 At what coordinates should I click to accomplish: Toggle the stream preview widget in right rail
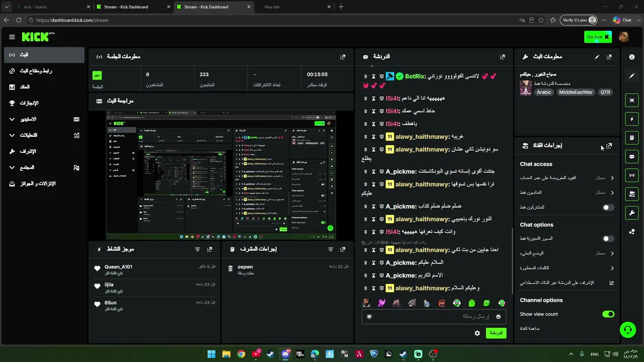(632, 100)
